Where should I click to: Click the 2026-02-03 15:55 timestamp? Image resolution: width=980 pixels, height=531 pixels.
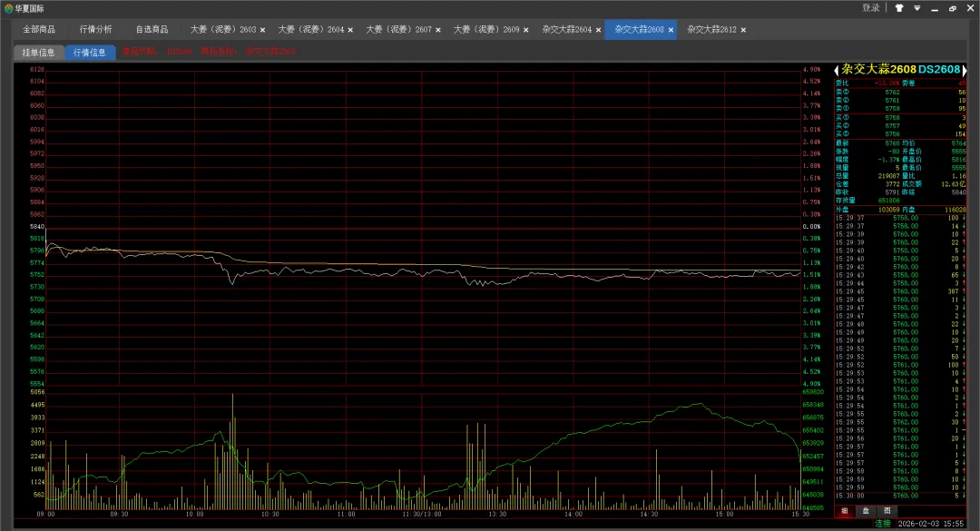pos(931,524)
